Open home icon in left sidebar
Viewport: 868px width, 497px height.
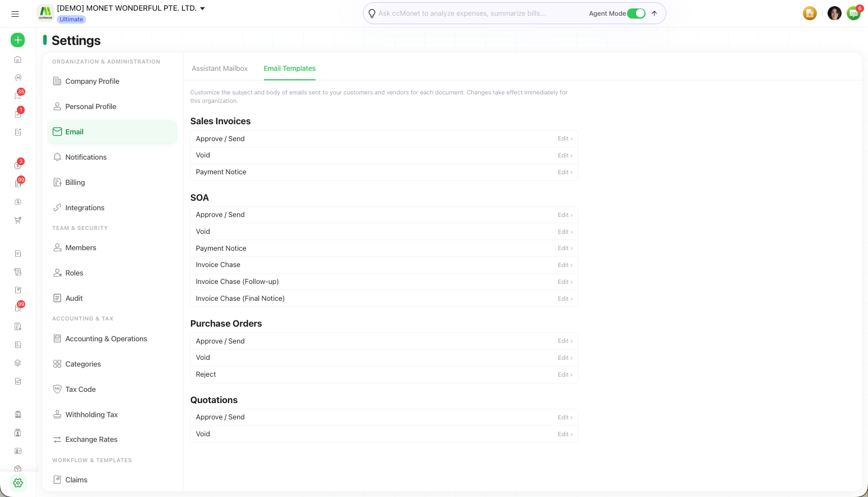pyautogui.click(x=18, y=60)
